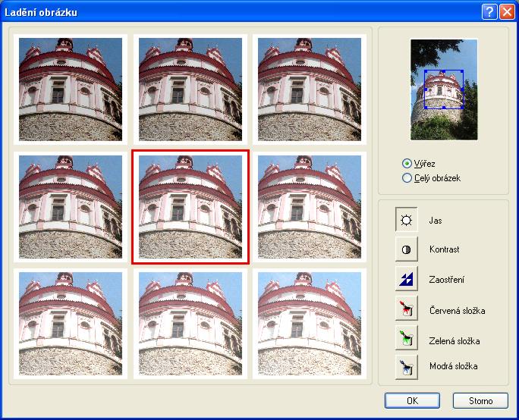Pick the top-left darkest variant thumbnail
This screenshot has width=519, height=420.
click(x=71, y=89)
